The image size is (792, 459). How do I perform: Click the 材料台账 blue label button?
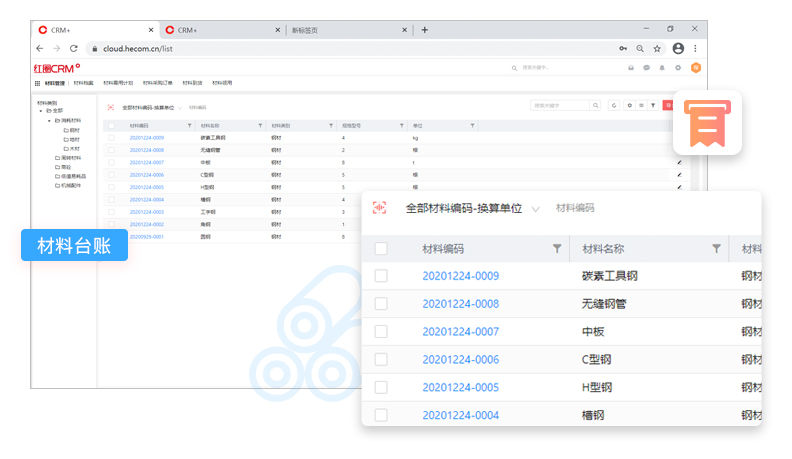point(74,246)
